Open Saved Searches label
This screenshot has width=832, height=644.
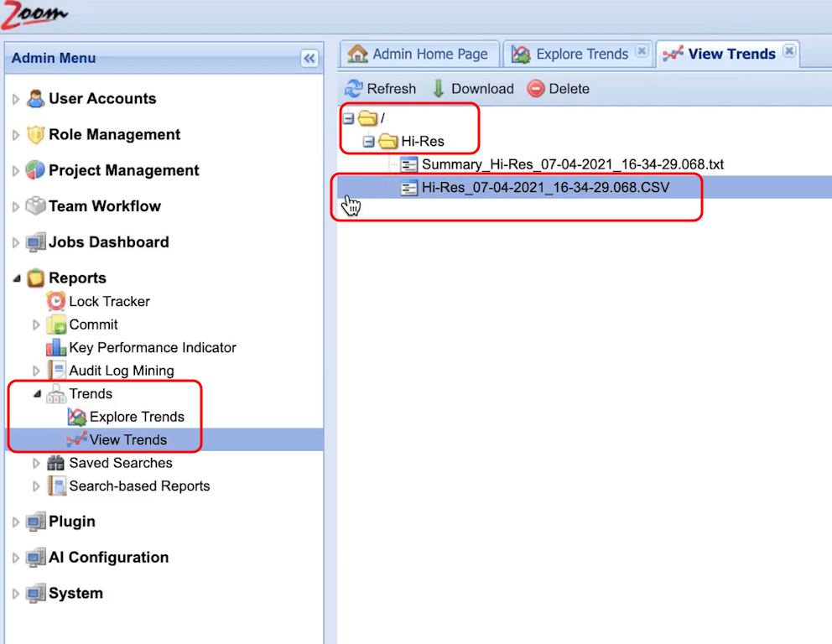click(121, 463)
